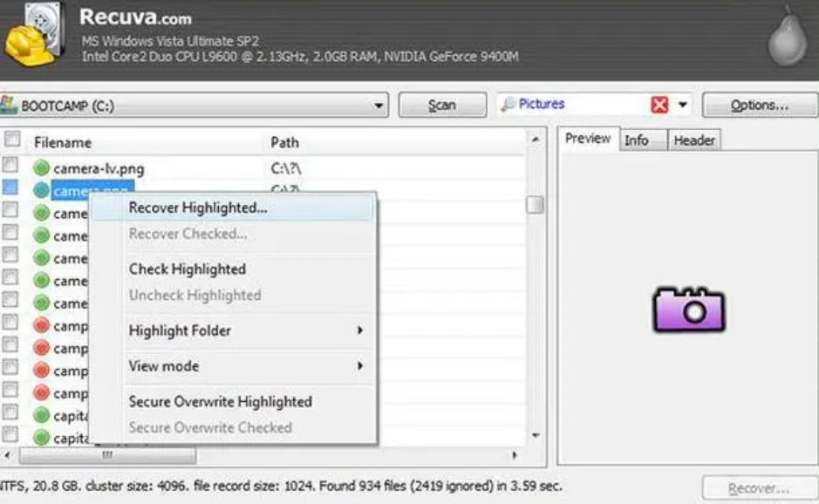The image size is (819, 504).
Task: Click the Recuva hard drive helmet logo
Action: pyautogui.click(x=35, y=37)
